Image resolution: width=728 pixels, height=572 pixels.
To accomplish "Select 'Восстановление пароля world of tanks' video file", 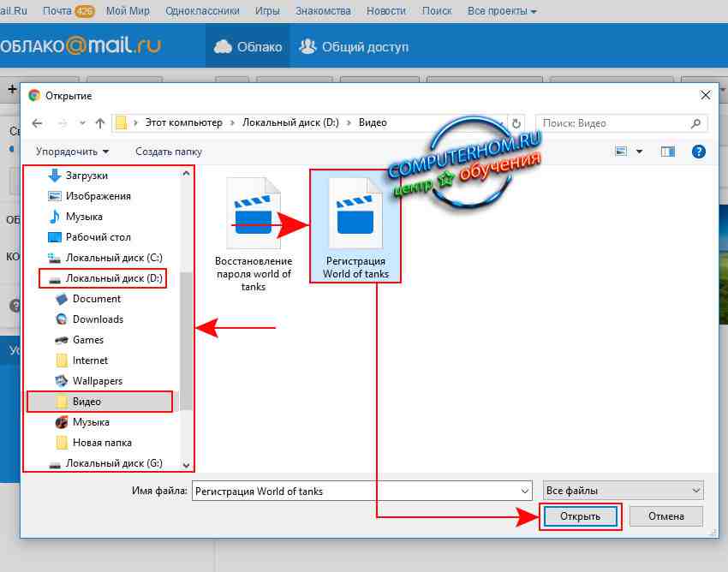I will [254, 235].
